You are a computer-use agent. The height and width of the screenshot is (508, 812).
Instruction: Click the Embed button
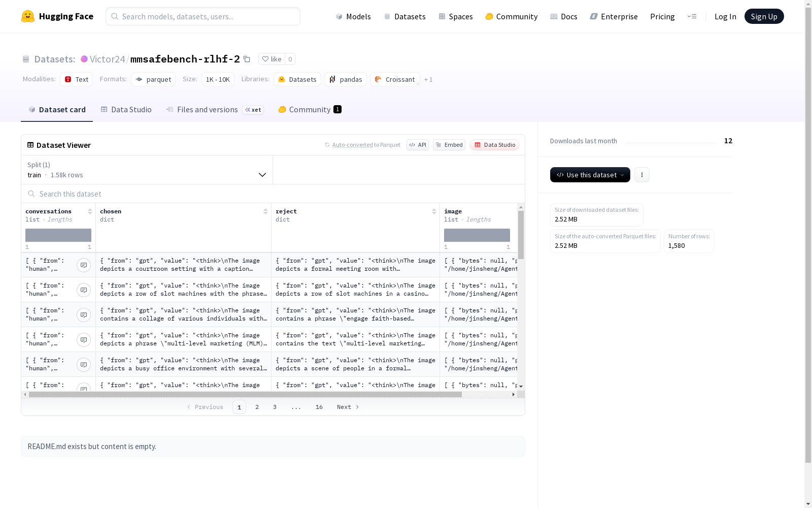tap(449, 145)
